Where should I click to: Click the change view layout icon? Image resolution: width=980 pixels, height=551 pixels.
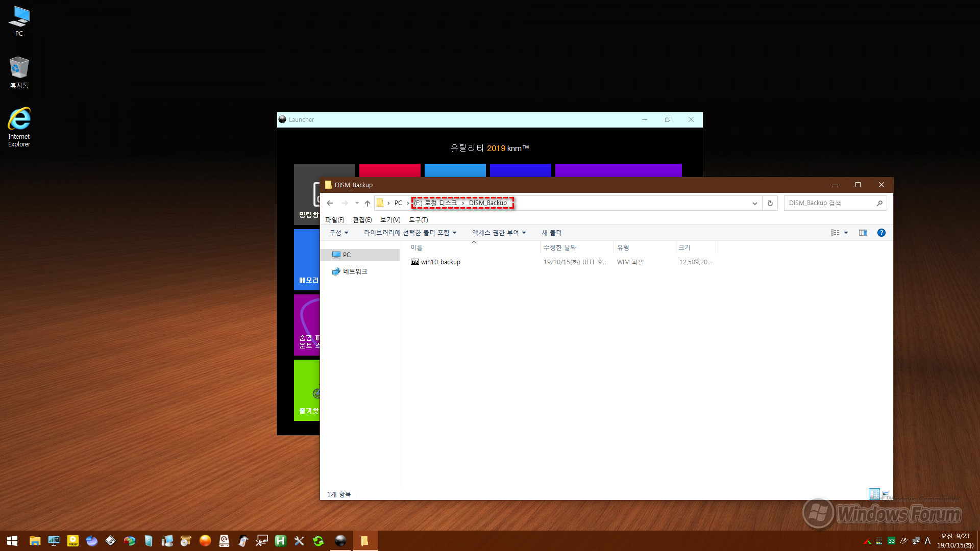click(x=835, y=233)
